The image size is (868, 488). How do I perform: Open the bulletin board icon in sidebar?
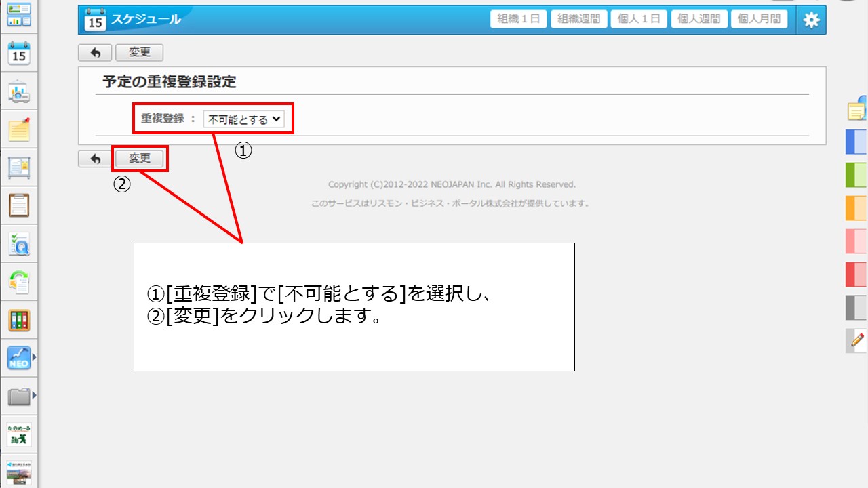click(x=19, y=167)
